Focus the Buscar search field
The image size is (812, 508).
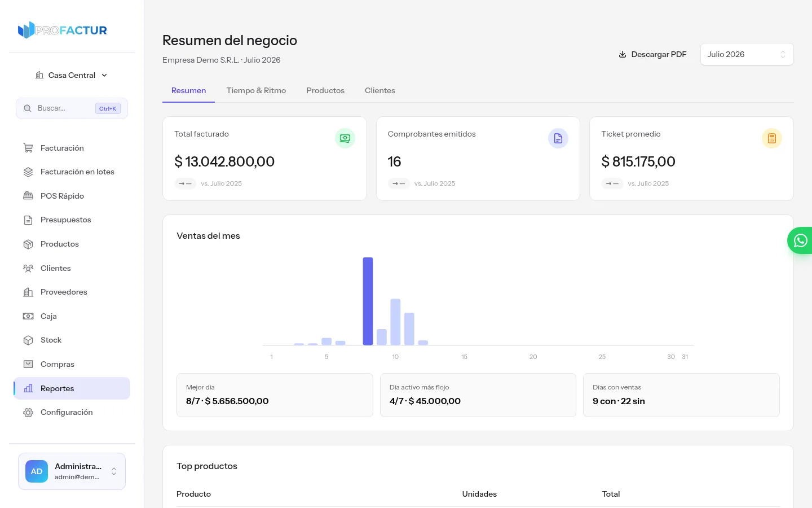pyautogui.click(x=72, y=108)
